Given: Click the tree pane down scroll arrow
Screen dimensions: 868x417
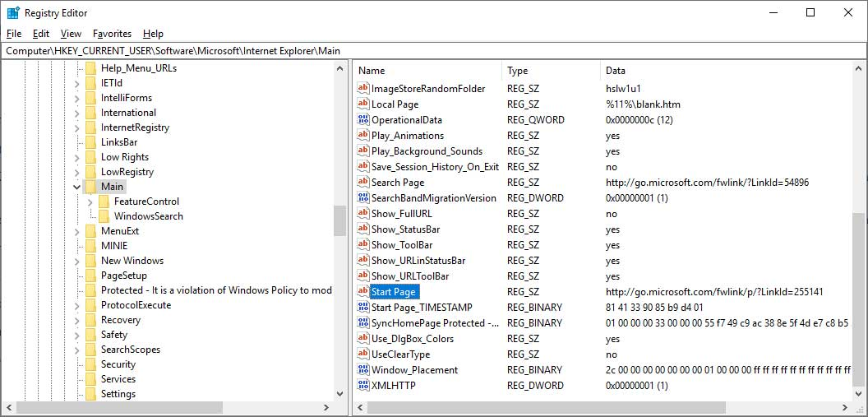Looking at the screenshot, I should (340, 394).
